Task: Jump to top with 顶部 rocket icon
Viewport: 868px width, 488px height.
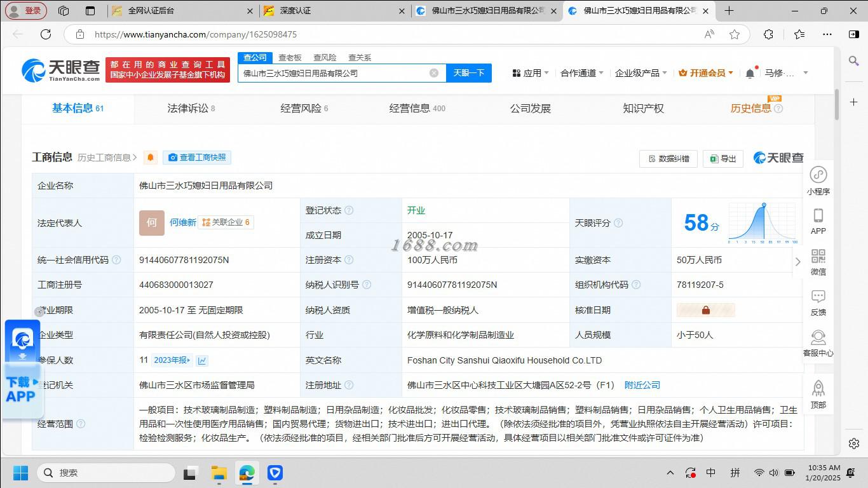Action: coord(818,394)
